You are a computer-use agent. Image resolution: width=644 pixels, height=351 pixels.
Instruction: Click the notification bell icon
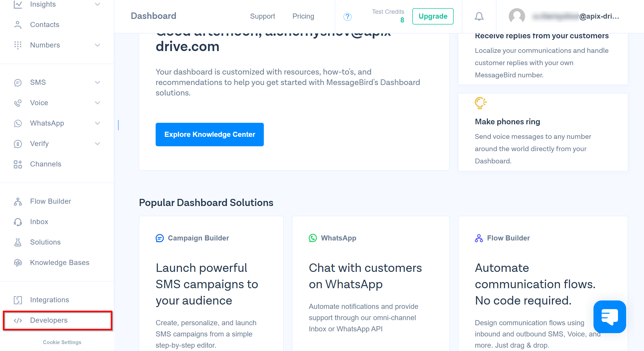(479, 16)
